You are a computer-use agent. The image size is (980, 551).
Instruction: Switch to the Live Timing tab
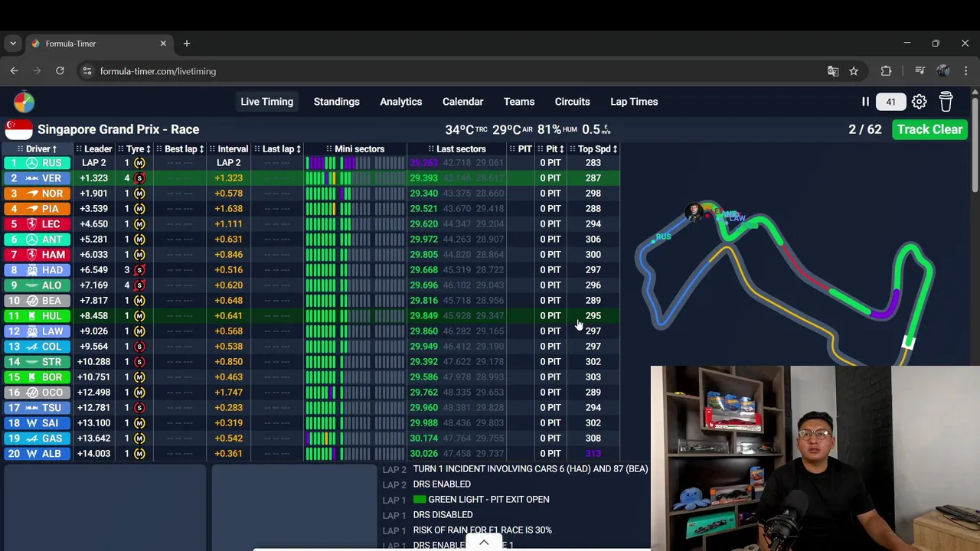[x=266, y=102]
